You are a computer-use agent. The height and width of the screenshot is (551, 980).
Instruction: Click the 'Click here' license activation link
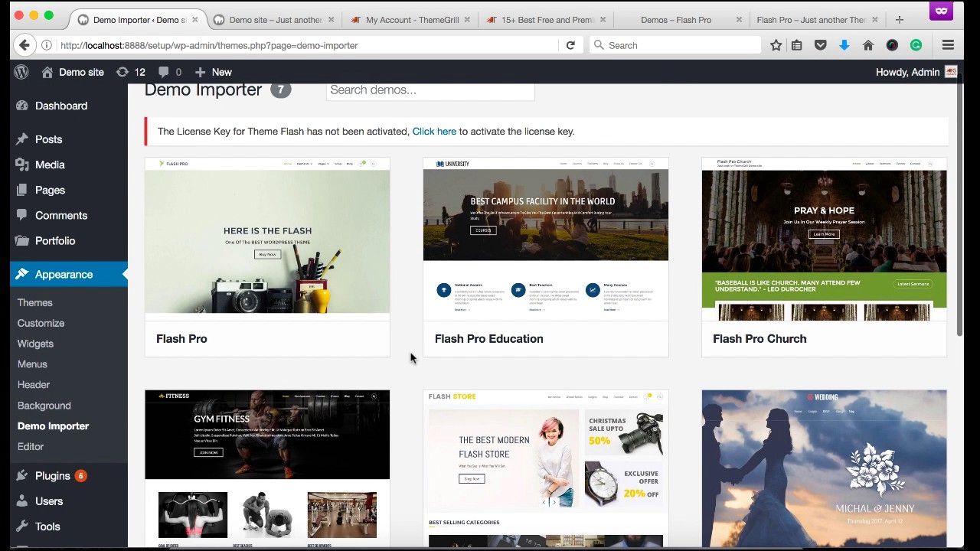point(434,132)
